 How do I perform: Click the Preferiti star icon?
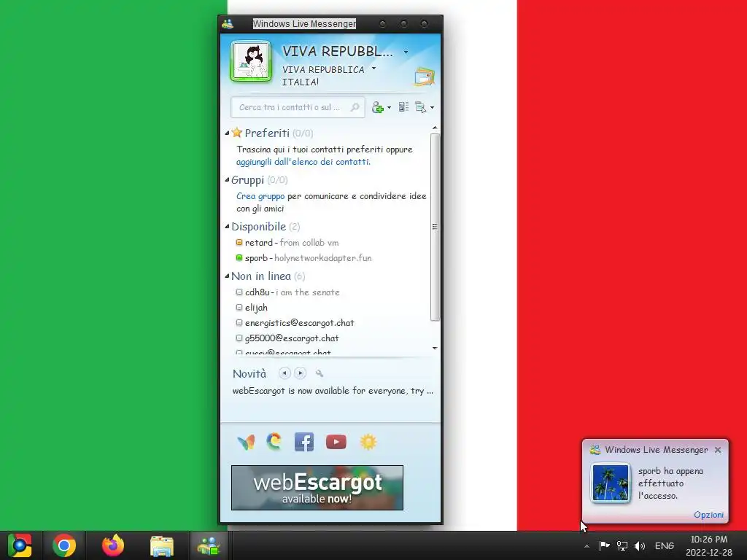[x=237, y=133]
